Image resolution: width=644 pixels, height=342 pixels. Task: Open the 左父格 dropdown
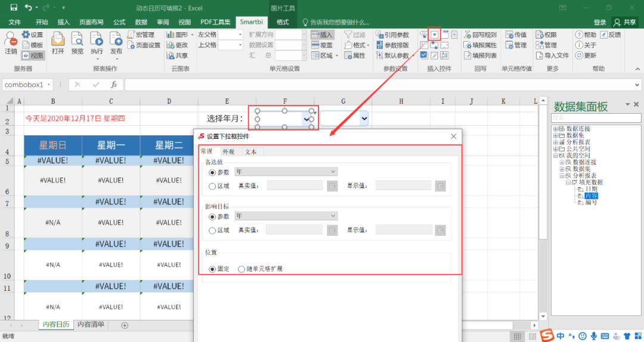(240, 35)
